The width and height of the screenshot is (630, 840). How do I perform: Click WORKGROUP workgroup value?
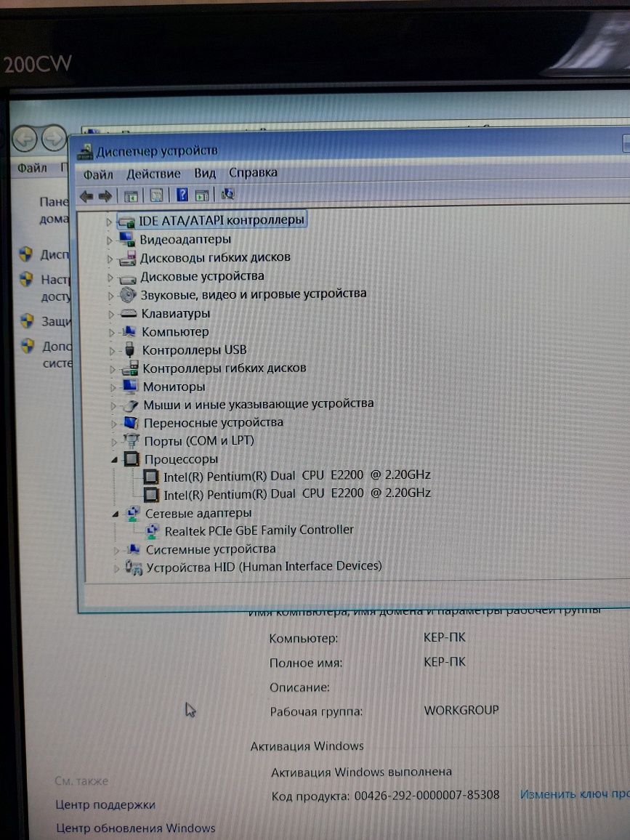click(461, 711)
